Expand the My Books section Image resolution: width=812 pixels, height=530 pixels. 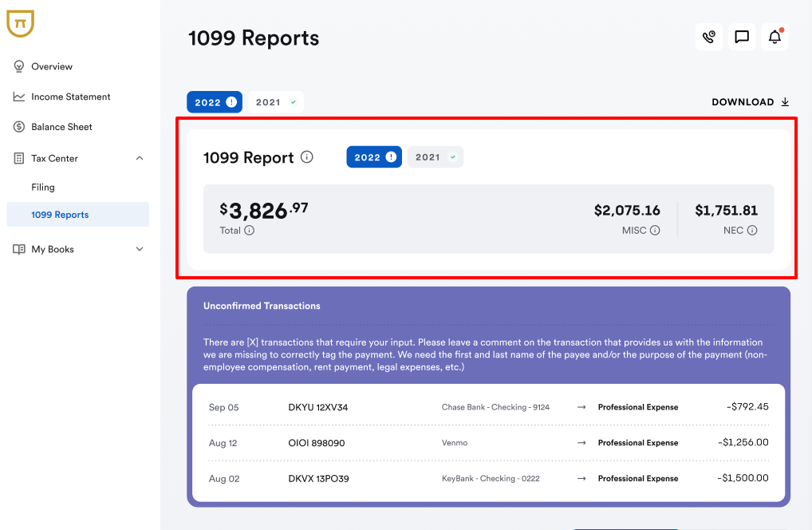[x=140, y=249]
